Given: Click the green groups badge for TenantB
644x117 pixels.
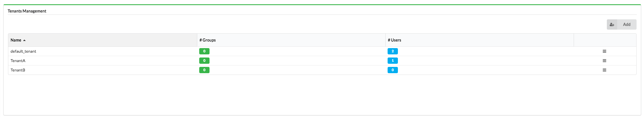Looking at the screenshot, I should point(204,70).
